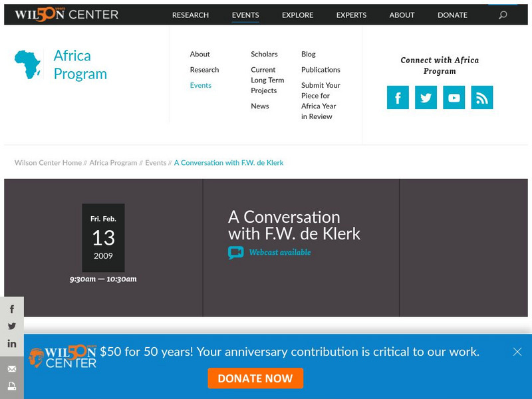Dismiss the anniversary donation banner
Screen dimensions: 532x399
pyautogui.click(x=517, y=352)
